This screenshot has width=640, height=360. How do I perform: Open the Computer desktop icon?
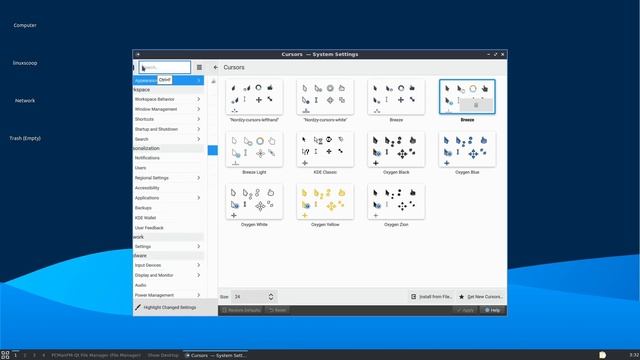(x=25, y=25)
